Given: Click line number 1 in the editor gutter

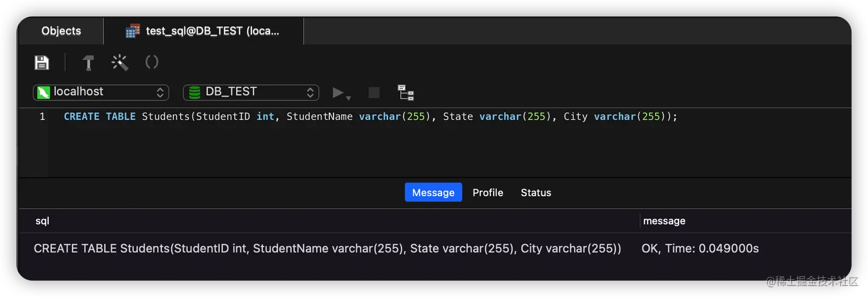Looking at the screenshot, I should 42,116.
